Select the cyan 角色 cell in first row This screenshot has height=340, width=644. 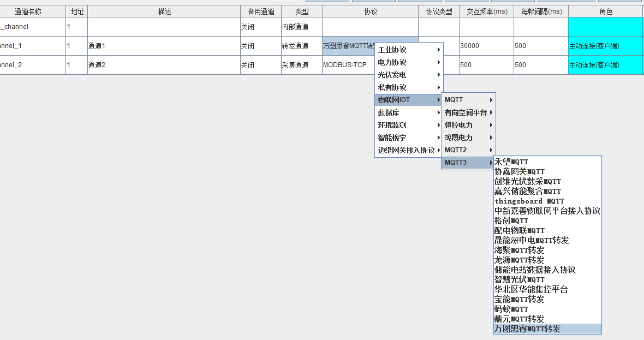tap(606, 27)
